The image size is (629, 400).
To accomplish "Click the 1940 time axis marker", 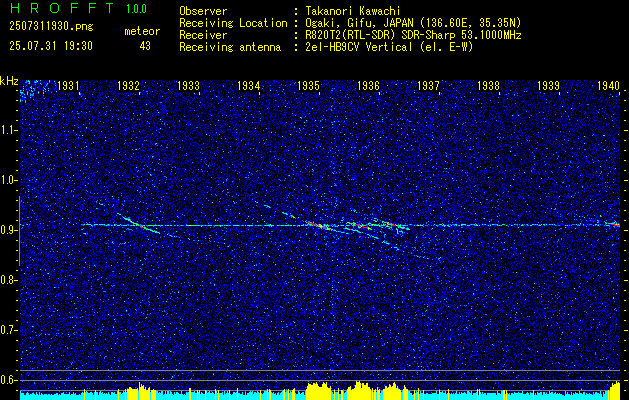I will click(x=609, y=85).
